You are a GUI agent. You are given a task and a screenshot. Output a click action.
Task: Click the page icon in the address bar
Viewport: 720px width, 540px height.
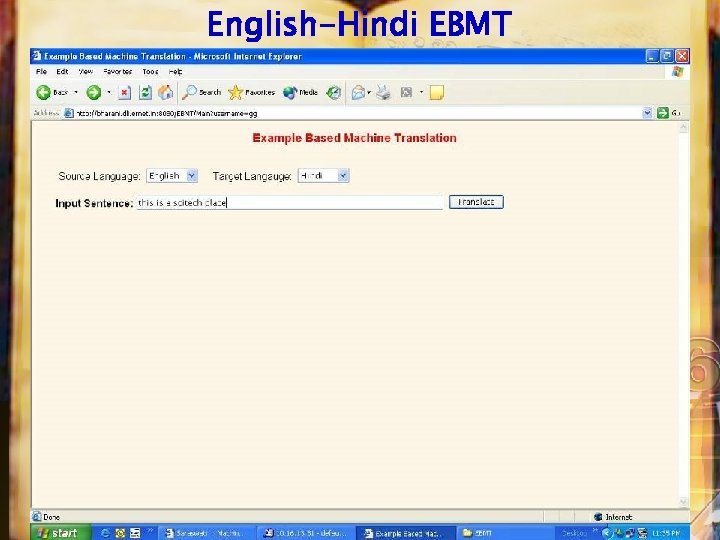69,113
